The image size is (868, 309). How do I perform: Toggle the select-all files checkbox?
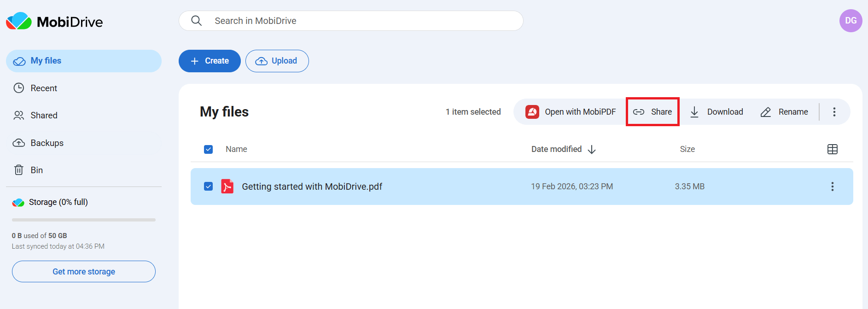[208, 149]
